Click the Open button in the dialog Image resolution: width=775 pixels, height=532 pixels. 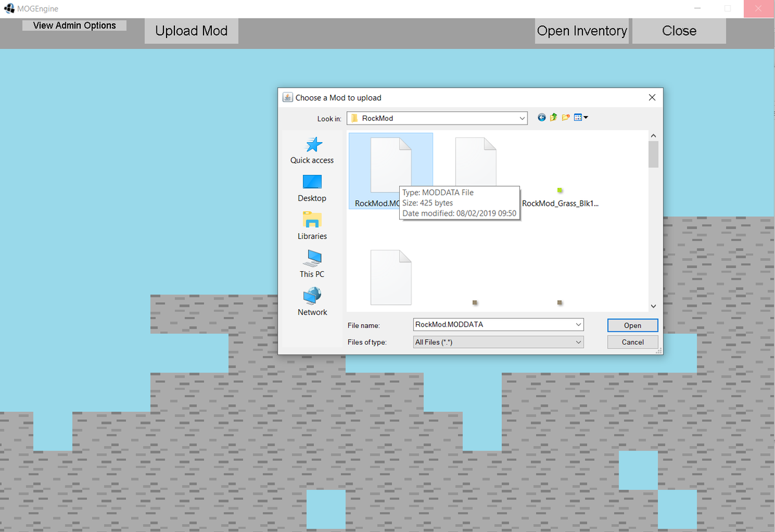point(633,325)
